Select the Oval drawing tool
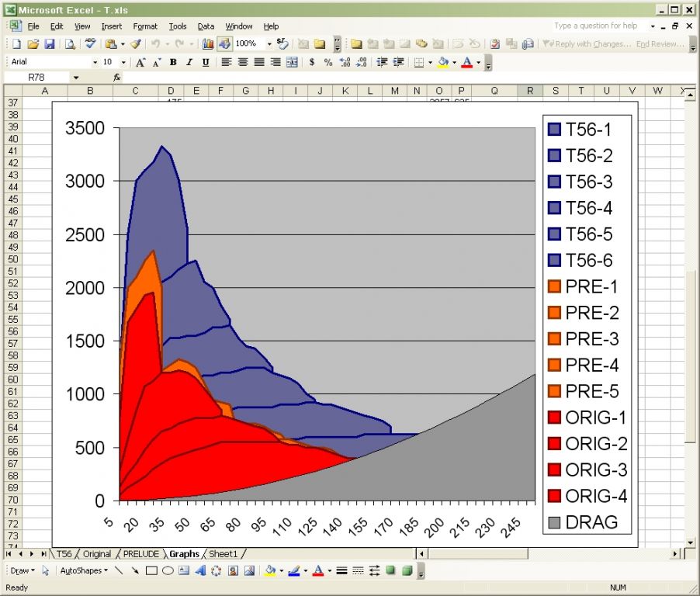This screenshot has width=700, height=596. [x=167, y=571]
